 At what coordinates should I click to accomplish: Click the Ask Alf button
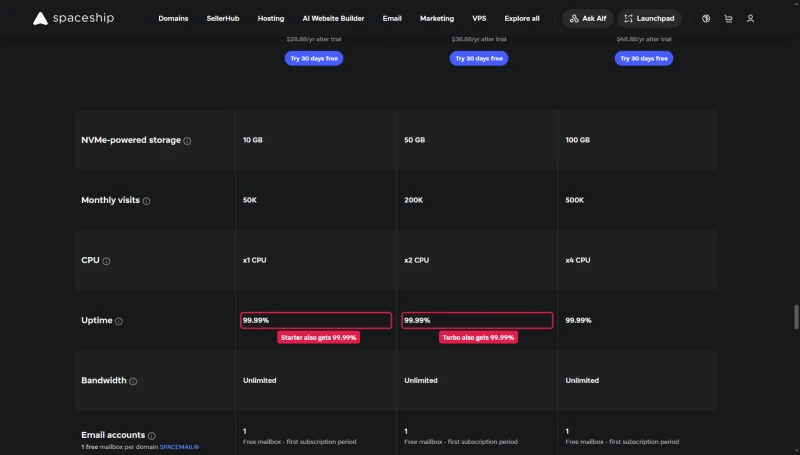tap(588, 18)
